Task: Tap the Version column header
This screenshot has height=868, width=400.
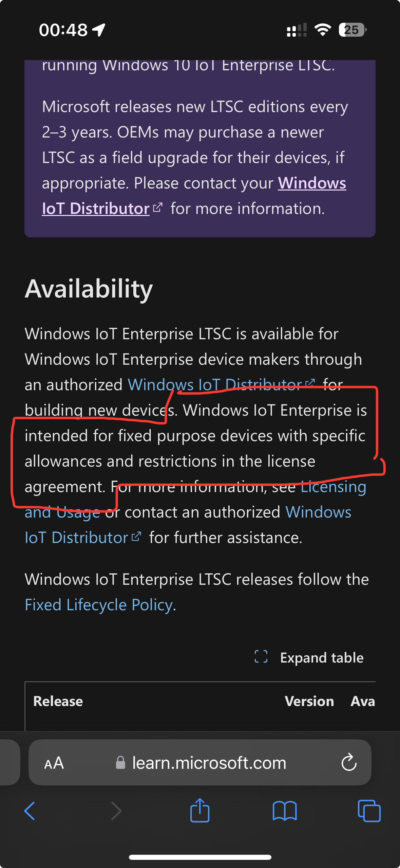Action: tap(309, 701)
